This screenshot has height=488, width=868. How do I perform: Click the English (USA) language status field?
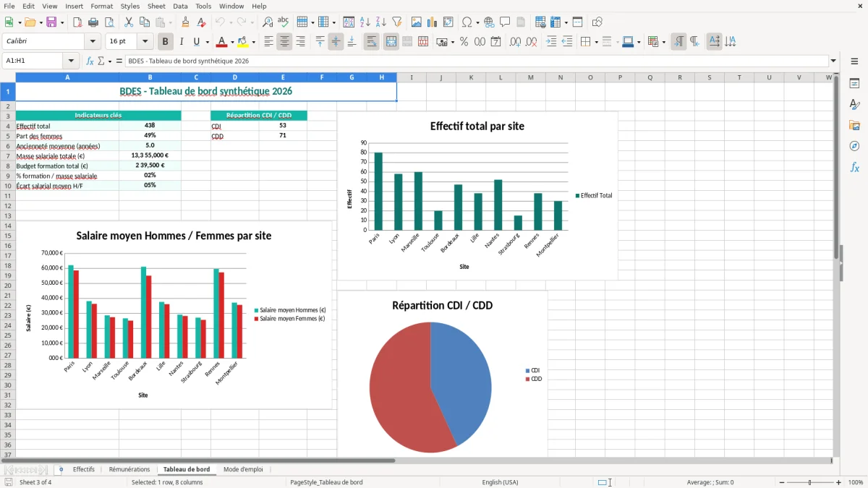coord(501,482)
